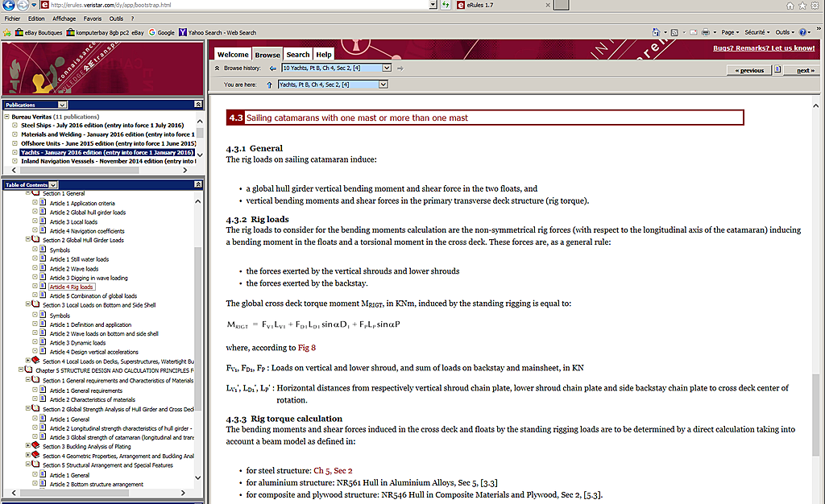The height and width of the screenshot is (504, 825).
Task: Open the Favoris menu
Action: click(93, 19)
